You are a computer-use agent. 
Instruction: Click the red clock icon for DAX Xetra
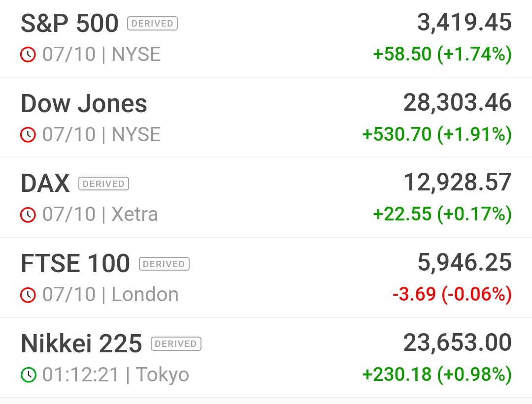28,215
